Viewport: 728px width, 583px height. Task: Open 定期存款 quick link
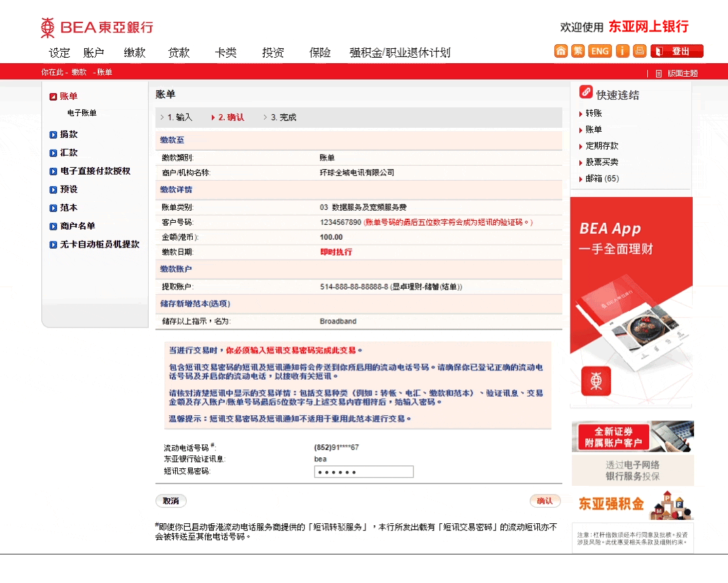pyautogui.click(x=602, y=146)
